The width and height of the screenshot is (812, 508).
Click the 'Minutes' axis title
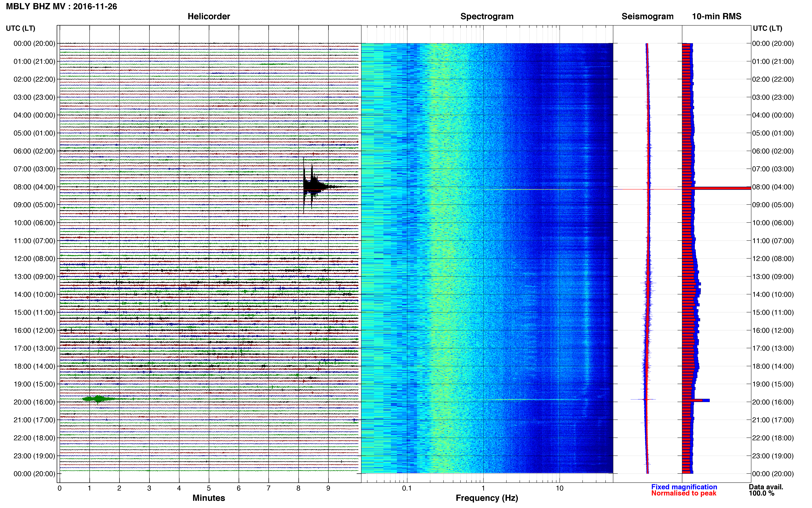pyautogui.click(x=208, y=498)
